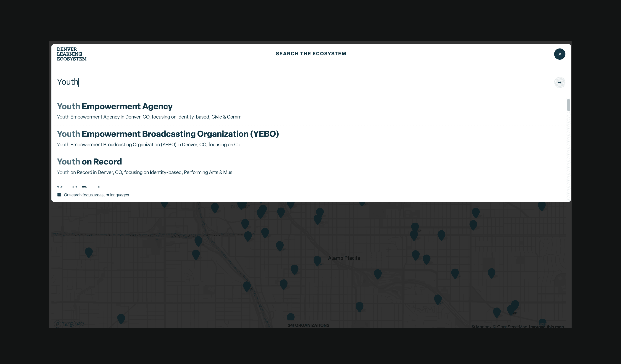
Task: Click the far-left isolated map pin
Action: tap(89, 252)
